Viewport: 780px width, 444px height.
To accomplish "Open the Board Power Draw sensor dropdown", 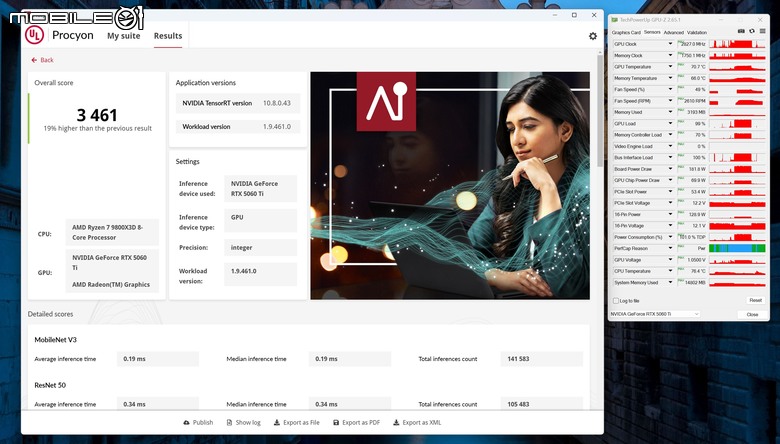I will tap(670, 169).
